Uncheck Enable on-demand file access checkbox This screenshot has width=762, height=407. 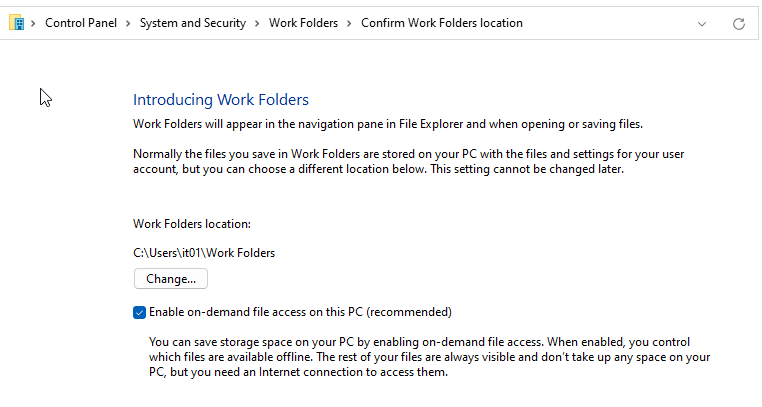click(139, 311)
